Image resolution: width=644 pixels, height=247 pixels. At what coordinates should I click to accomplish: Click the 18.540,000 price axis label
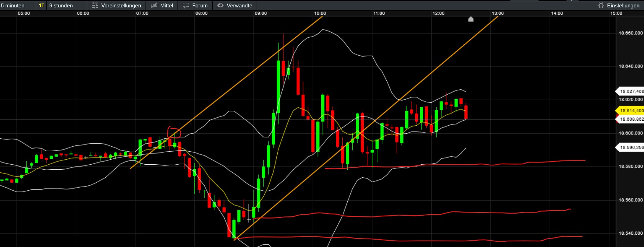coord(631,233)
